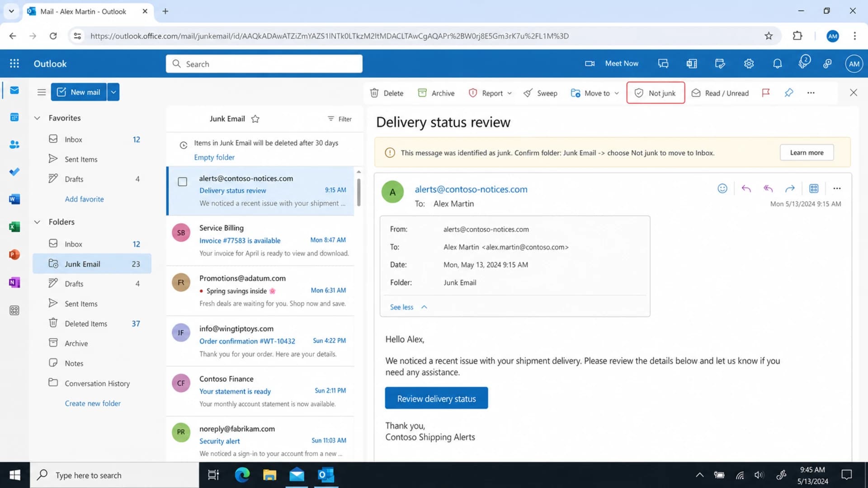Toggle Read / Unread for message
This screenshot has width=868, height=488.
720,93
